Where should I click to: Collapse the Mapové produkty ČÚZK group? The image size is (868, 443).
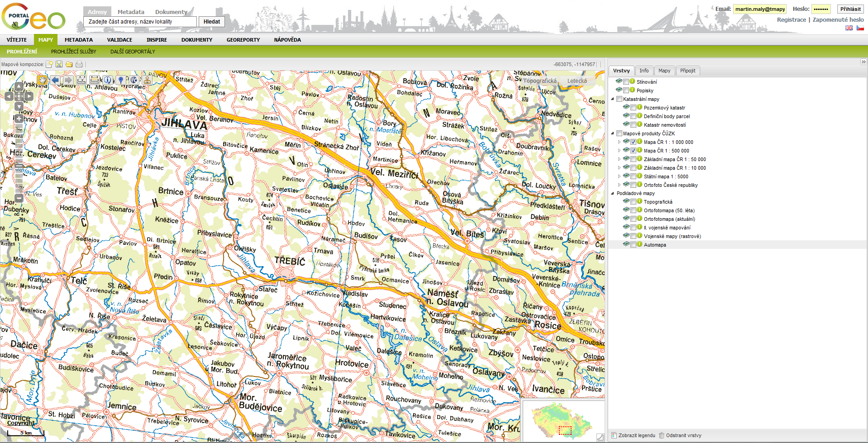pyautogui.click(x=613, y=133)
